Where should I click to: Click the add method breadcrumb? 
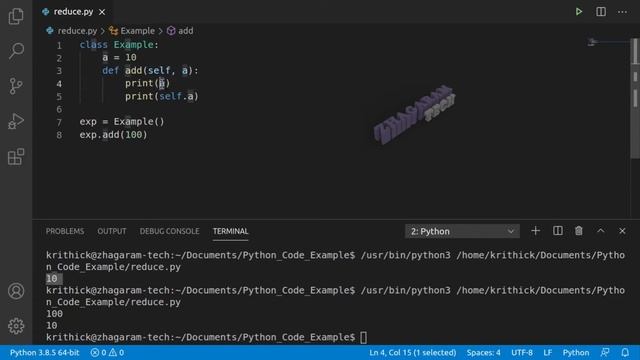point(180,31)
